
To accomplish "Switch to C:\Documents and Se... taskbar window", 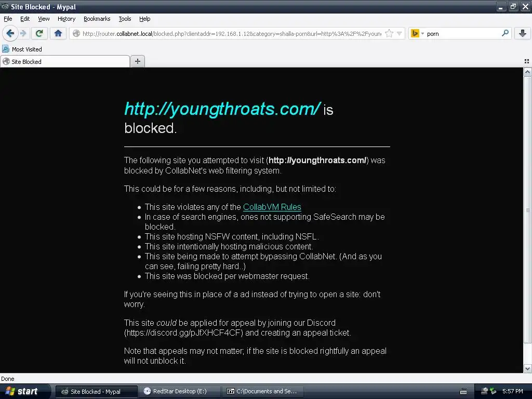I will [262, 392].
